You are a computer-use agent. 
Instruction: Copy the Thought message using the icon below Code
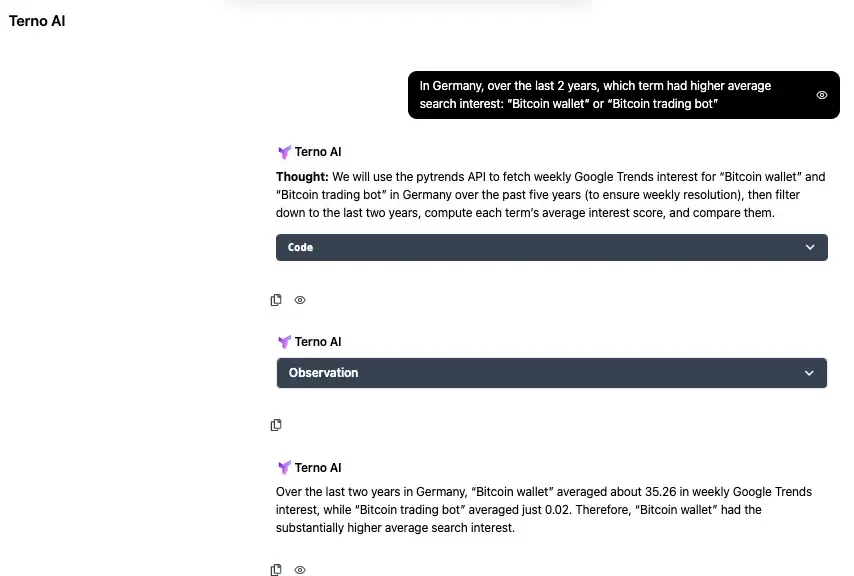pyautogui.click(x=276, y=300)
